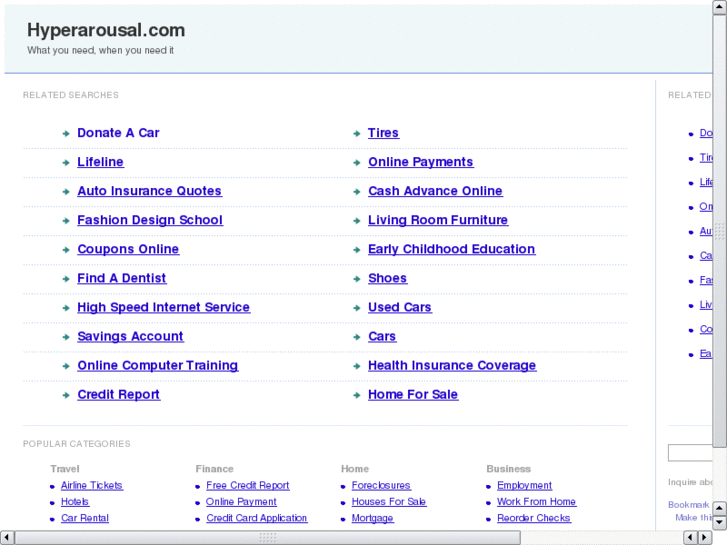Click High Speed Internet Service link

pyautogui.click(x=163, y=308)
